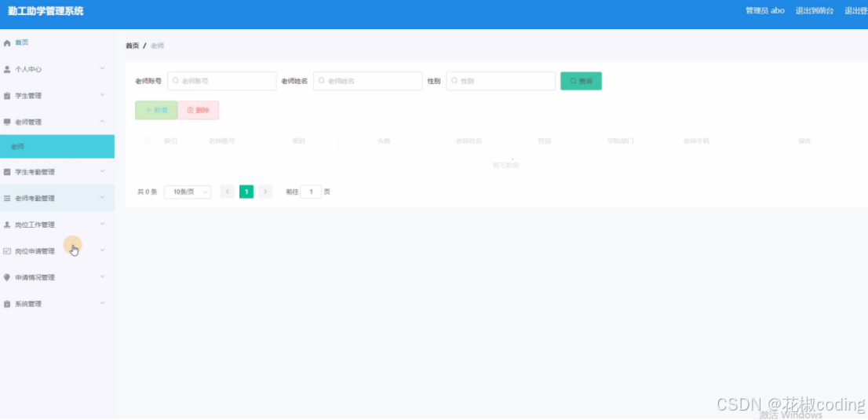Open 学生管理 in the sidebar

pos(57,96)
